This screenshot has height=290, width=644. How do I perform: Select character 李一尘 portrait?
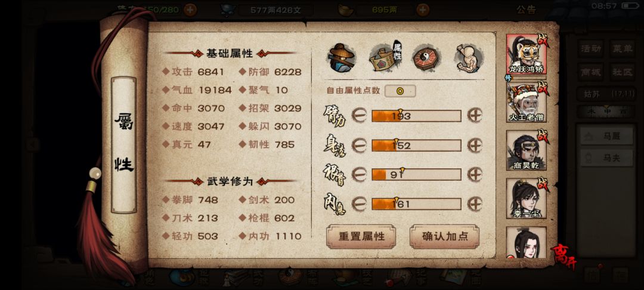527,198
